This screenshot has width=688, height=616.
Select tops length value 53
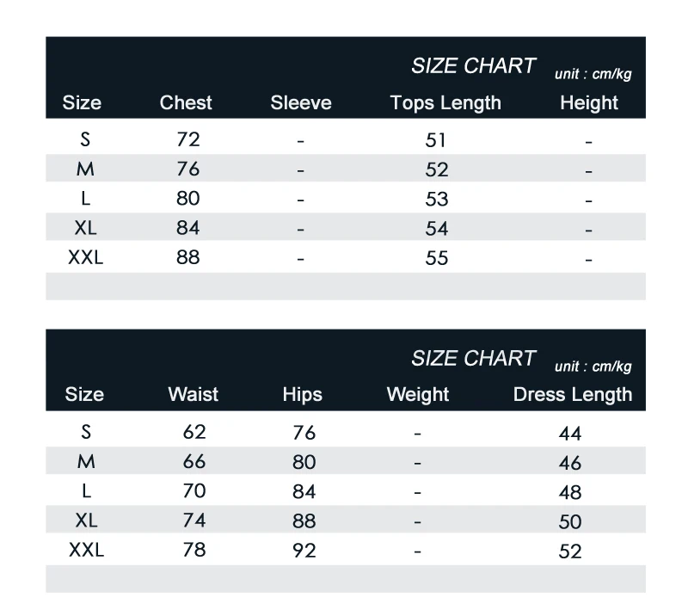[437, 200]
